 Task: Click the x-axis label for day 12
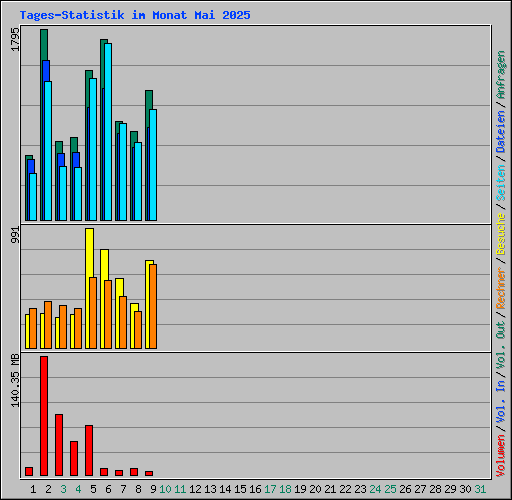195,489
